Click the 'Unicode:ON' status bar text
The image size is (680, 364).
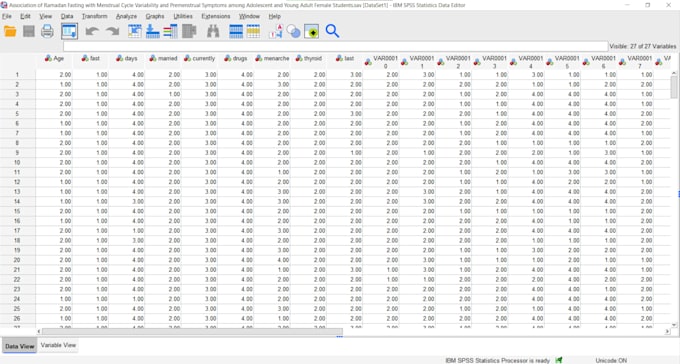(x=611, y=361)
